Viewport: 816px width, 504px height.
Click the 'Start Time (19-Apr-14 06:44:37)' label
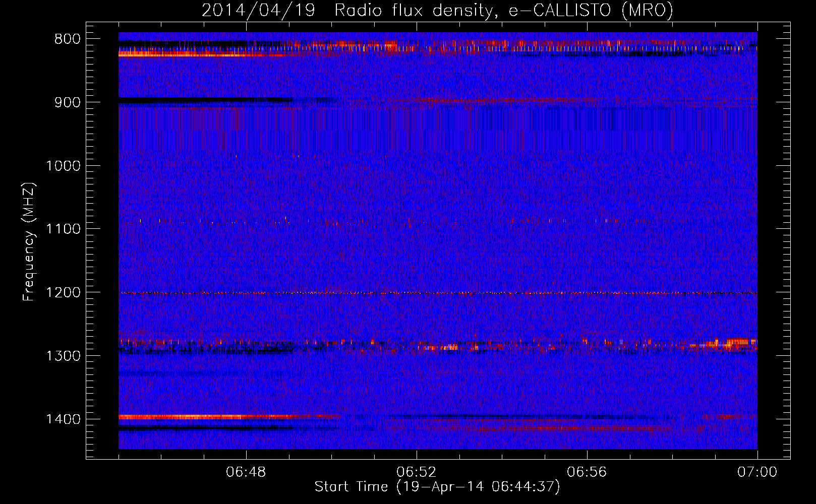click(437, 487)
